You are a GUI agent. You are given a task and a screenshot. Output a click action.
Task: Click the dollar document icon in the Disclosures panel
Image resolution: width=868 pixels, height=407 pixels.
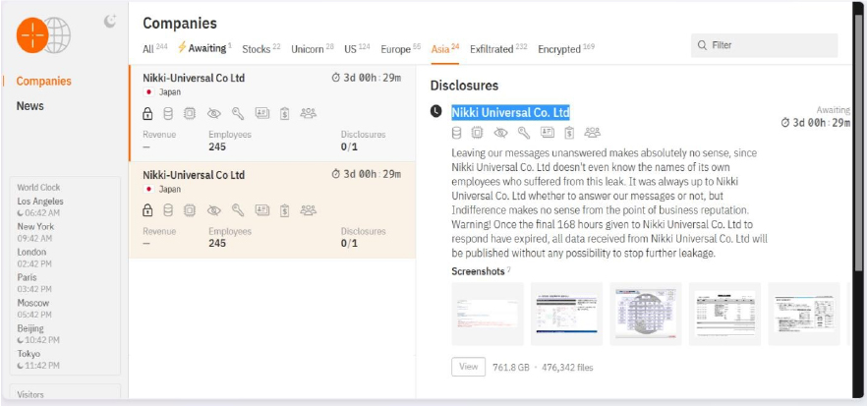click(569, 133)
